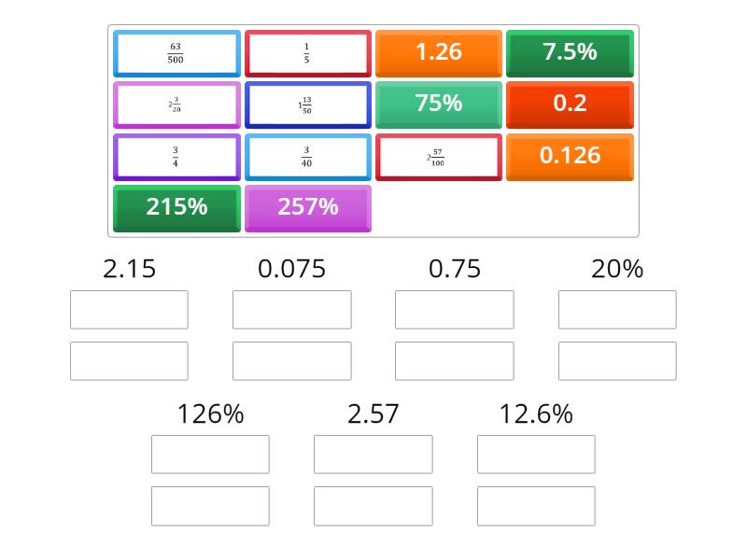Choose the purple 257% card

click(x=308, y=208)
